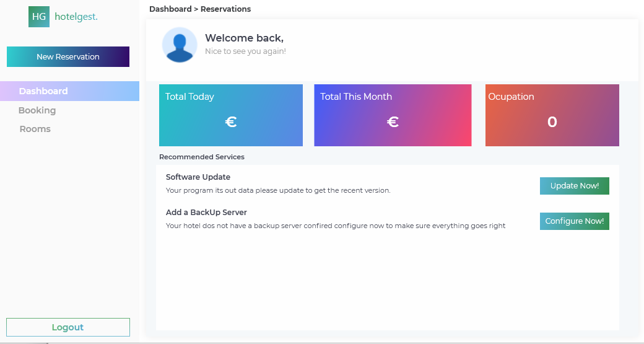Open the Ocupation card

click(552, 115)
